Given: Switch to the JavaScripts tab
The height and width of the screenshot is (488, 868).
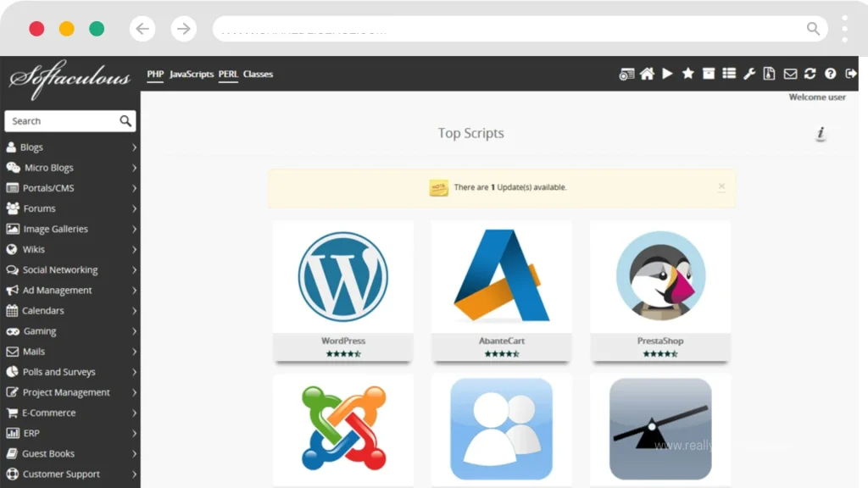Looking at the screenshot, I should point(191,75).
